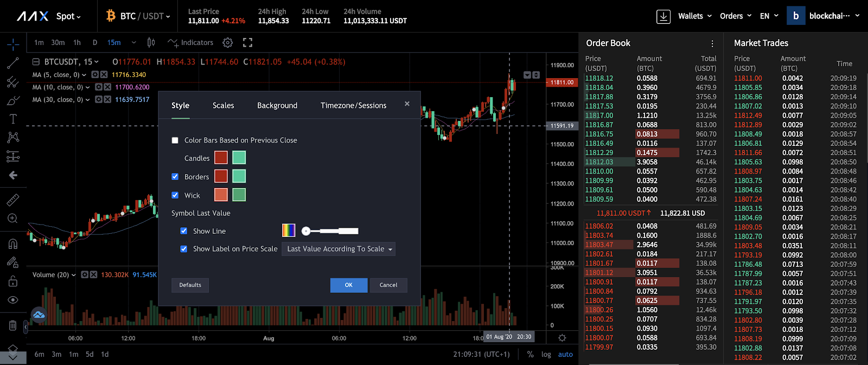Viewport: 868px width, 365px height.
Task: Click the Cancel button
Action: click(388, 285)
